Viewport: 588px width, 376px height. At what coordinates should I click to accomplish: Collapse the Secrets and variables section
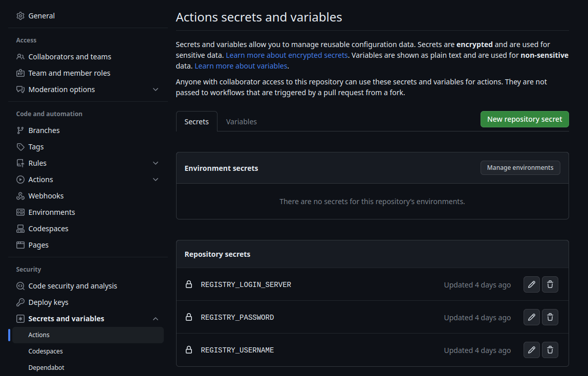(x=156, y=319)
